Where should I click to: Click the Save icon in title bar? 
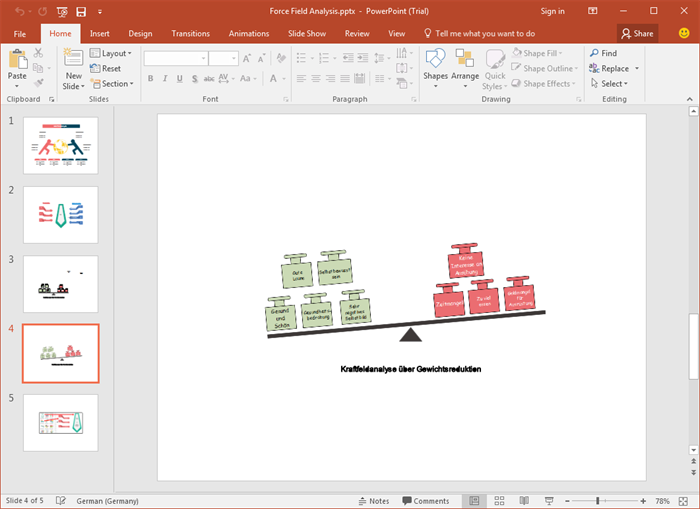coord(81,11)
